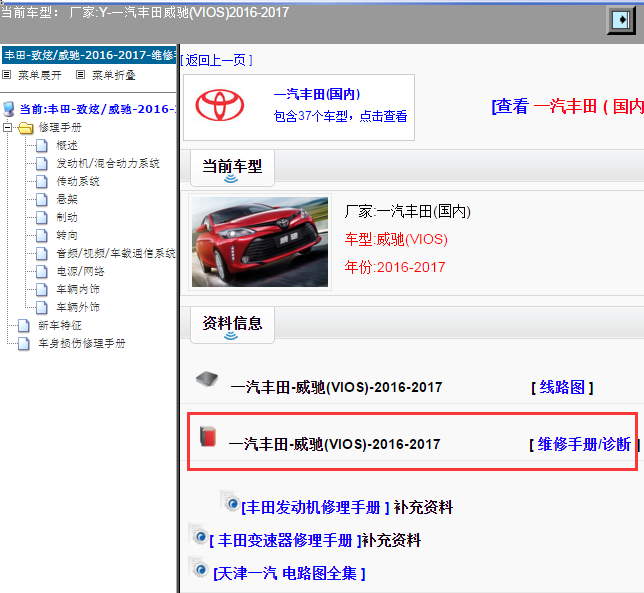644x593 pixels.
Task: Select 传动系统 in the tree
Action: point(78,182)
